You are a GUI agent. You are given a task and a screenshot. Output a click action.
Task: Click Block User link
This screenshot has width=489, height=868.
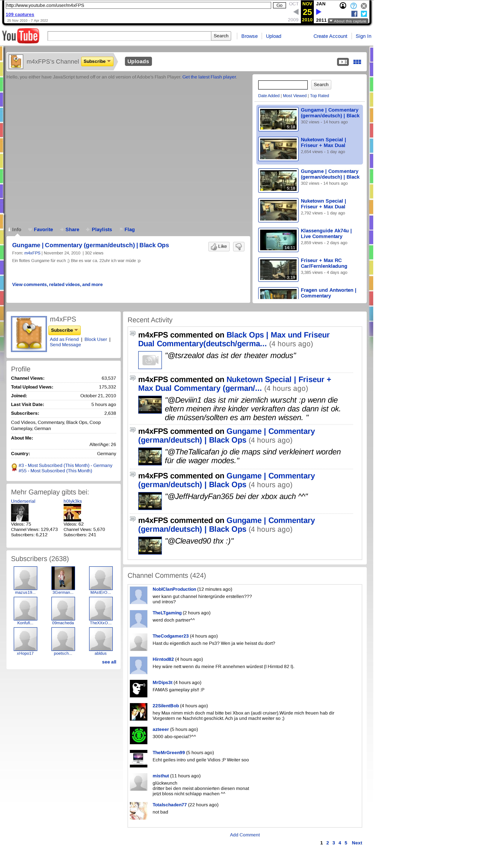96,339
